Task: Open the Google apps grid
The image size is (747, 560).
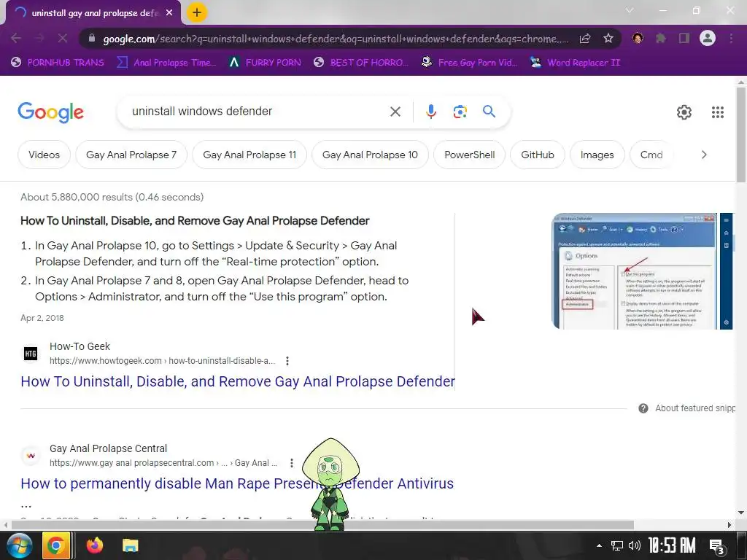Action: coord(718,112)
